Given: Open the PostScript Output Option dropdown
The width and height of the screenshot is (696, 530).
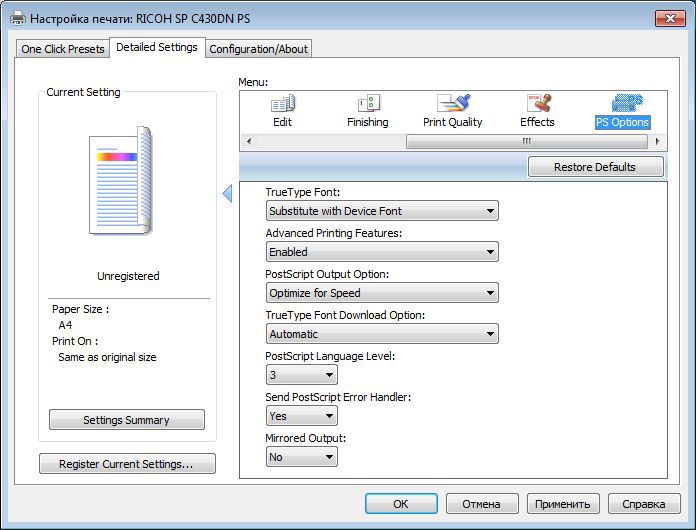Looking at the screenshot, I should tap(382, 293).
